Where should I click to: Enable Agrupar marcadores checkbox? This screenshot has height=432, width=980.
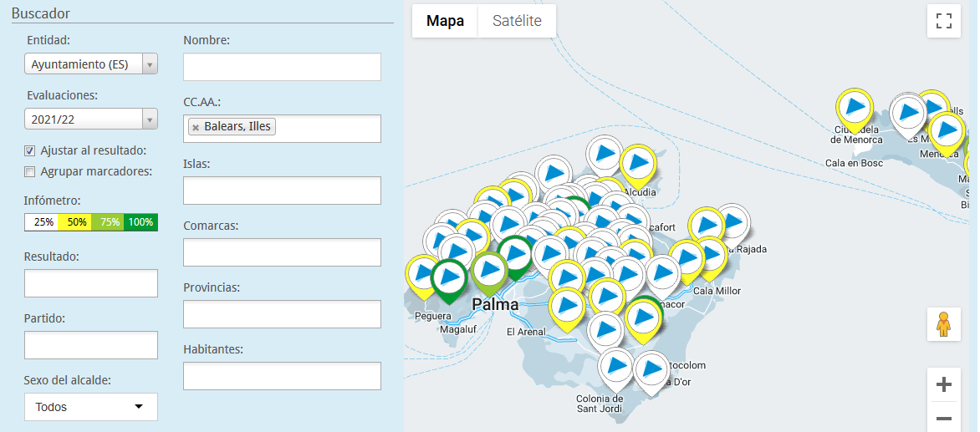(29, 171)
